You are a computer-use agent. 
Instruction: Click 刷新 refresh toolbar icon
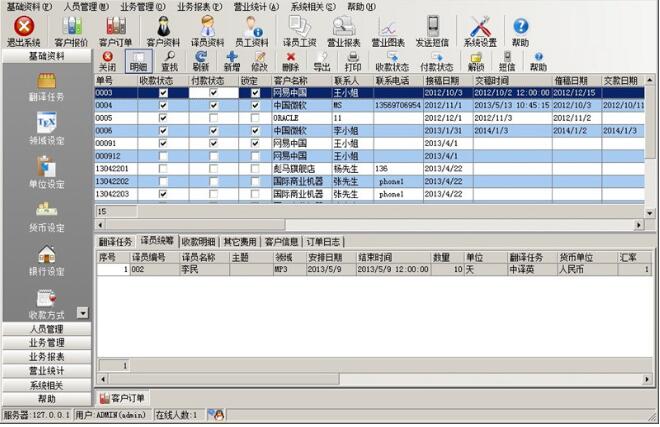click(201, 61)
